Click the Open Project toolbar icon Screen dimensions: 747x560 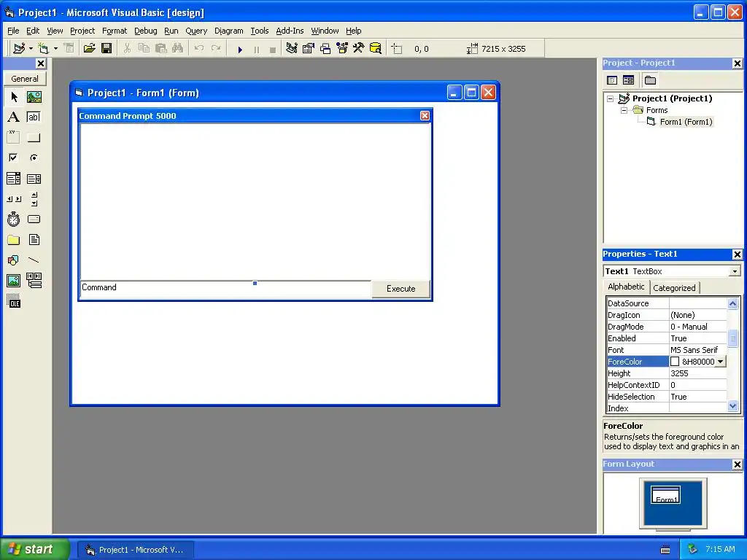90,49
